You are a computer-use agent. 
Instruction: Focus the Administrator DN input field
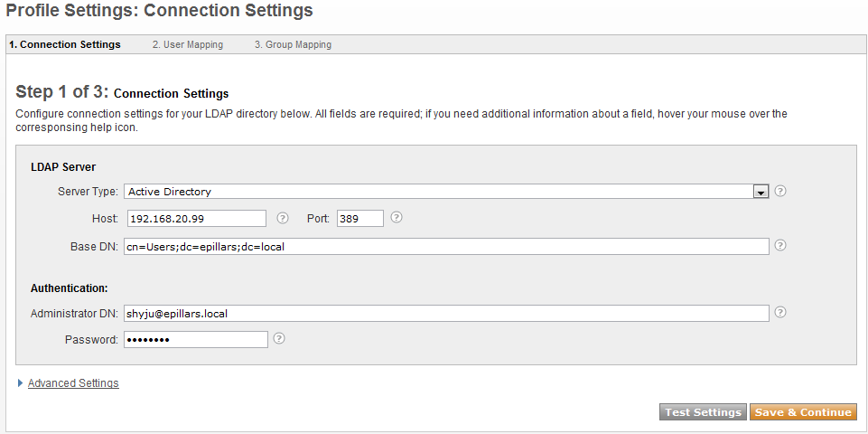(x=446, y=313)
